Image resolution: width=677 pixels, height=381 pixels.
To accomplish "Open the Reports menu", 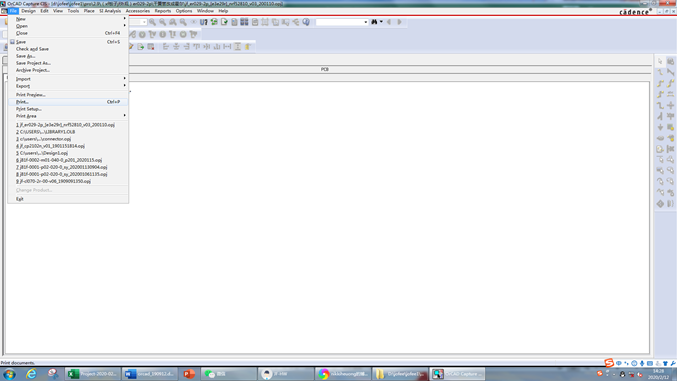I will 163,11.
